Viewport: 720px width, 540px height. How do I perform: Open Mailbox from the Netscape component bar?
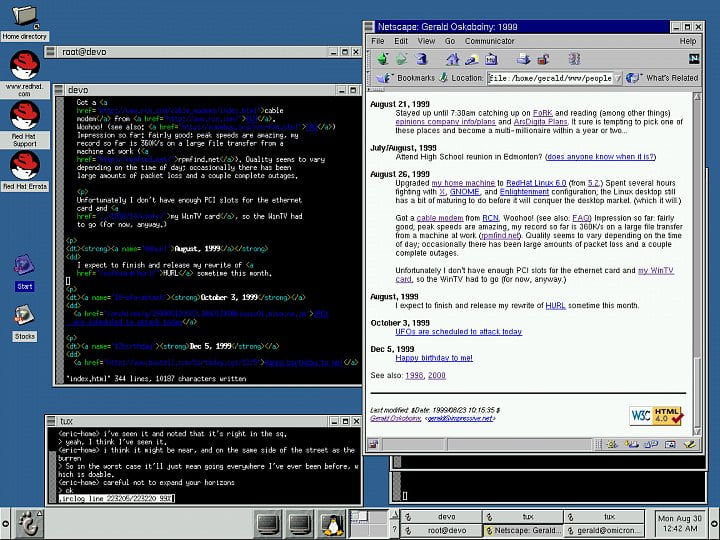[x=632, y=444]
